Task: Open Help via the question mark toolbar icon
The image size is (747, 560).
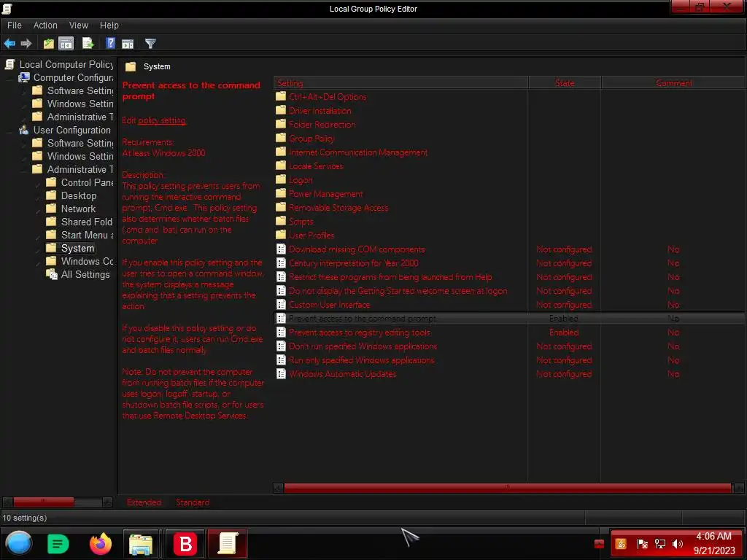Action: click(x=110, y=44)
